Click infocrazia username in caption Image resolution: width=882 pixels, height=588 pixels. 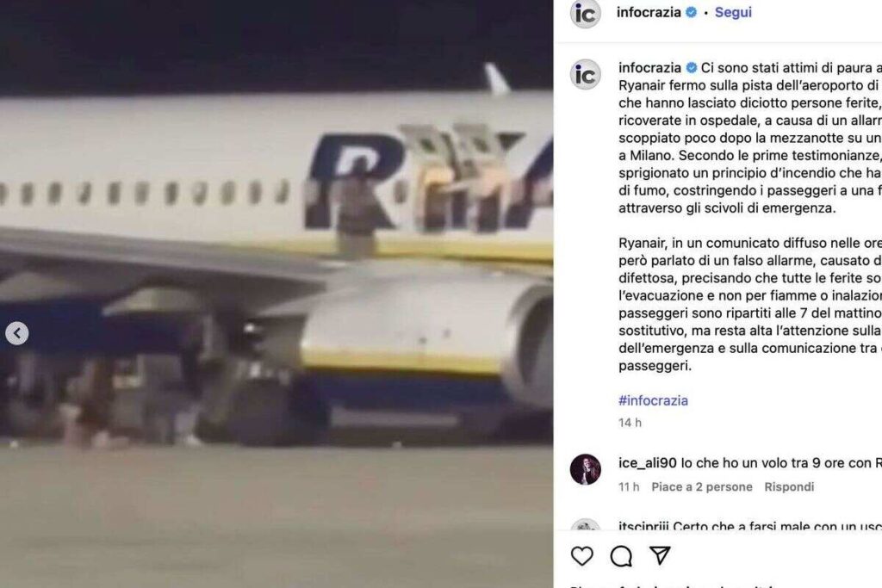(x=649, y=67)
